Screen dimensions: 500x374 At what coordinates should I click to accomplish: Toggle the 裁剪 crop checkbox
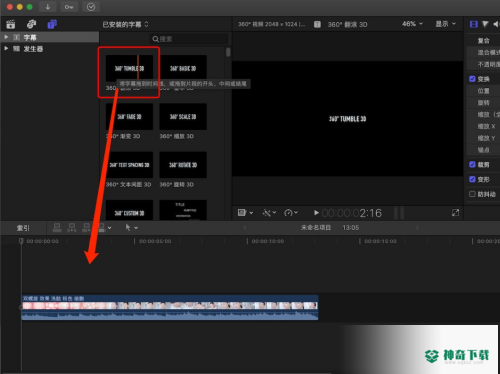[472, 164]
